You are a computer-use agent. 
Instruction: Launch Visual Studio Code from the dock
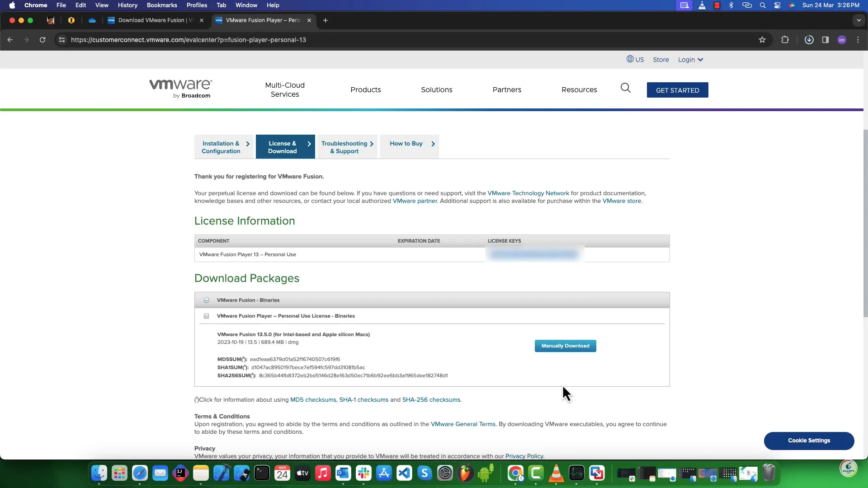coord(404,473)
